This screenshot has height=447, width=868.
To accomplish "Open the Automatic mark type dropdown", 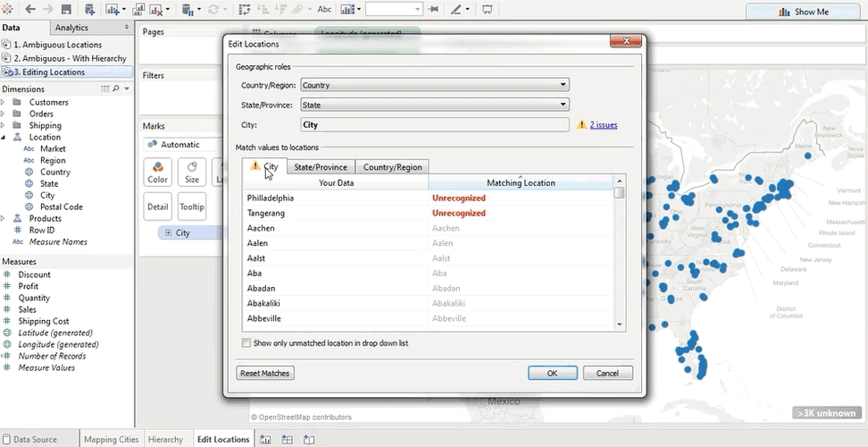I will [181, 144].
